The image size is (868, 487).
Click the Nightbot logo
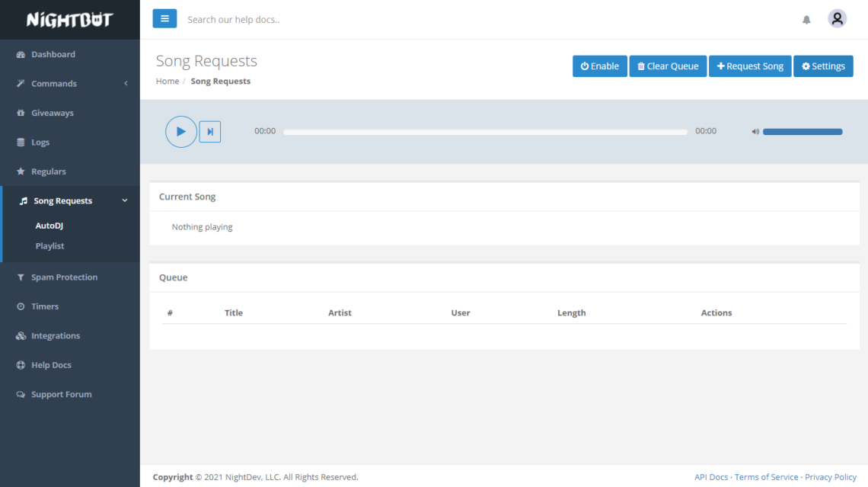coord(69,20)
